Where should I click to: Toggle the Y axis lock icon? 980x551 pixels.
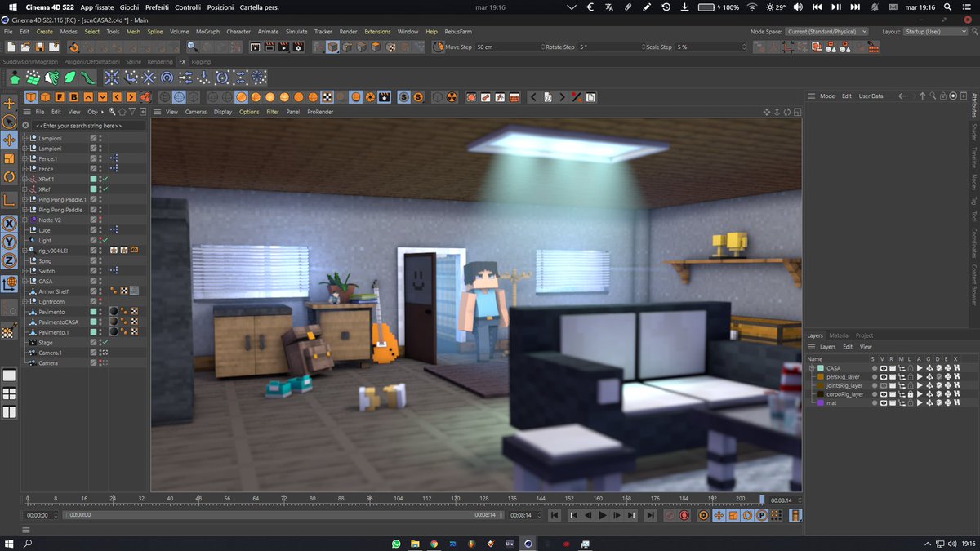[10, 242]
